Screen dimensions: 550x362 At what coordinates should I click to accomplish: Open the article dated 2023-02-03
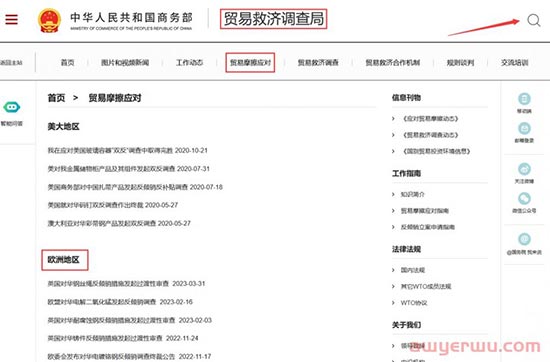(130, 320)
